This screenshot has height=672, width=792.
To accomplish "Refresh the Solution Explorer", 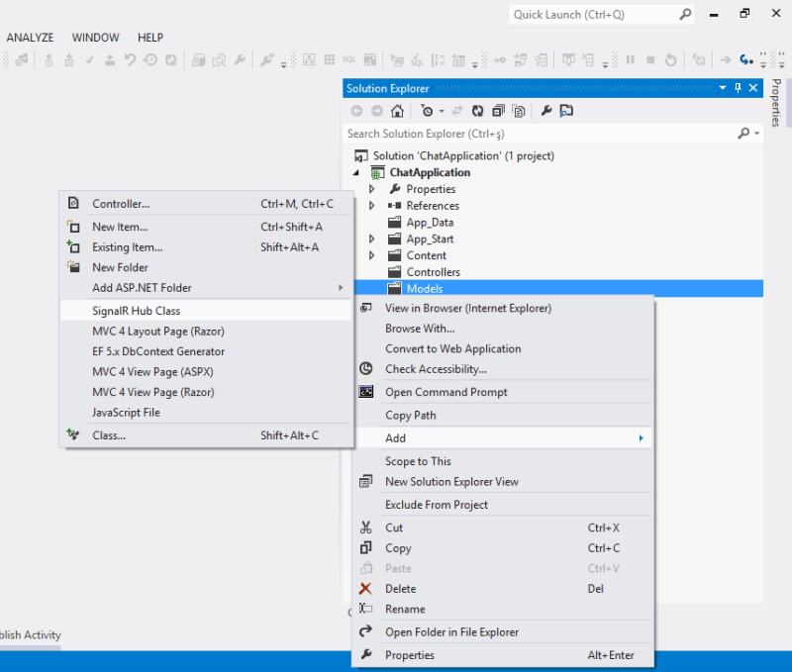I will (477, 110).
